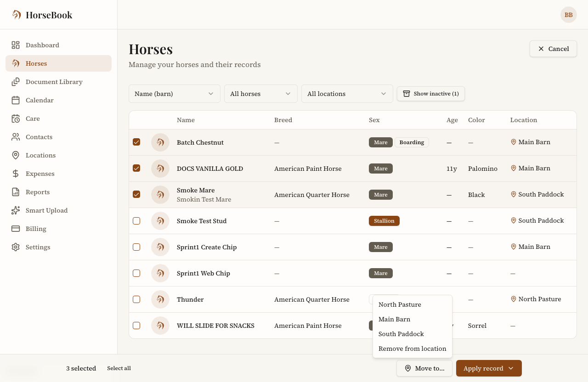Tick the Sprint1 Web Chip checkbox
This screenshot has height=382, width=588.
click(x=136, y=273)
